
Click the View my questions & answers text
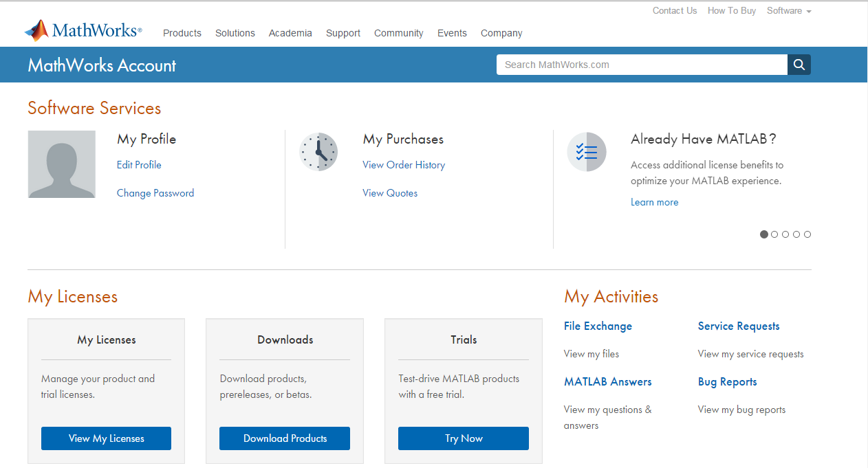(x=608, y=417)
